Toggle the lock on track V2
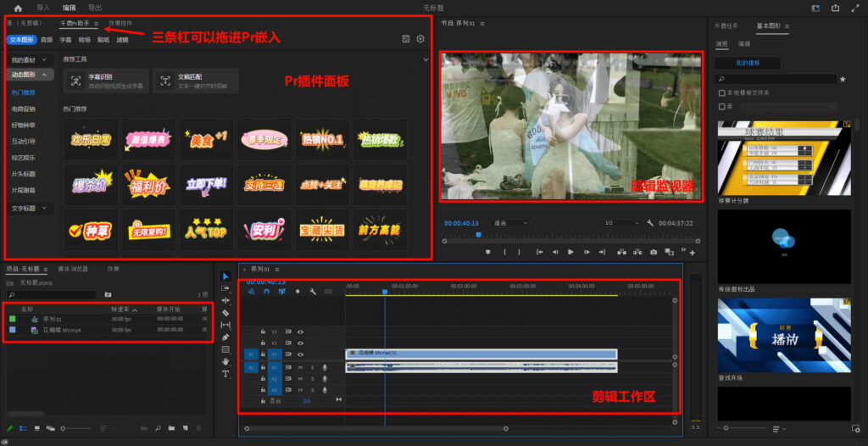 coord(263,343)
